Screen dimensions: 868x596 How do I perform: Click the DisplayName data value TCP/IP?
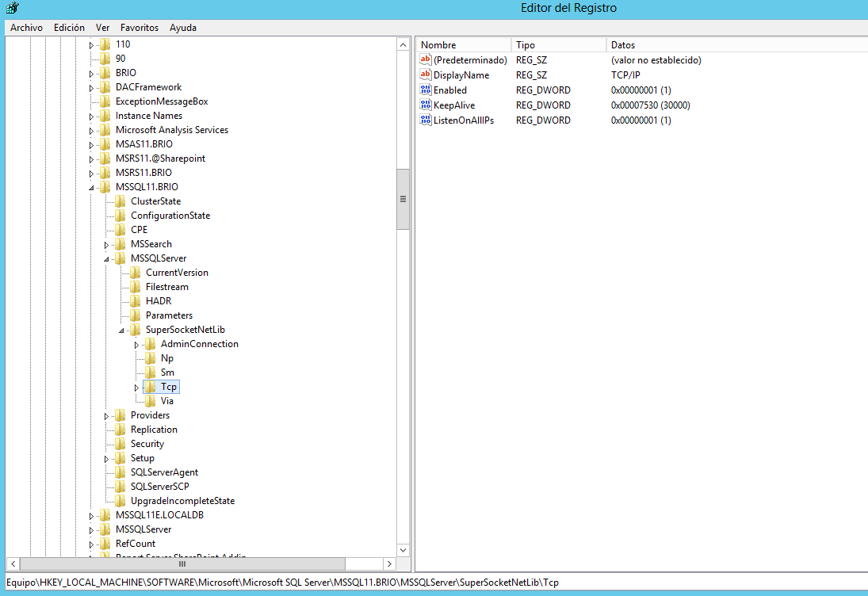pyautogui.click(x=625, y=75)
